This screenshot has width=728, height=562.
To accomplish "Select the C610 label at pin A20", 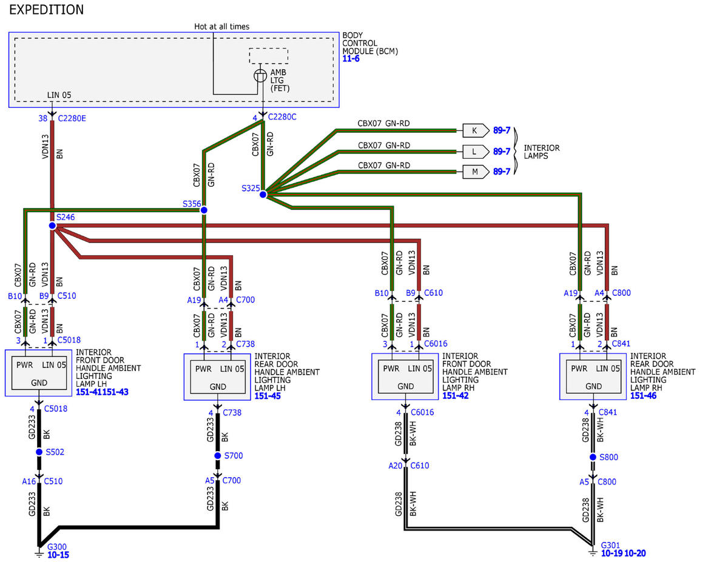I will pyautogui.click(x=420, y=466).
